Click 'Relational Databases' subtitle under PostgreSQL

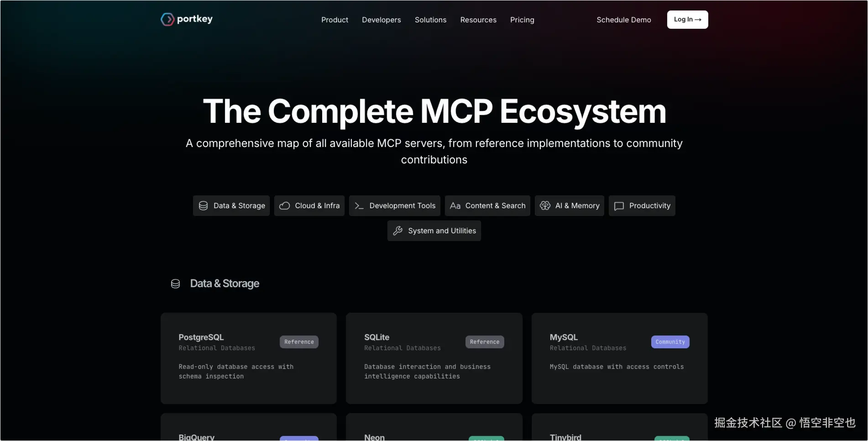pos(217,348)
